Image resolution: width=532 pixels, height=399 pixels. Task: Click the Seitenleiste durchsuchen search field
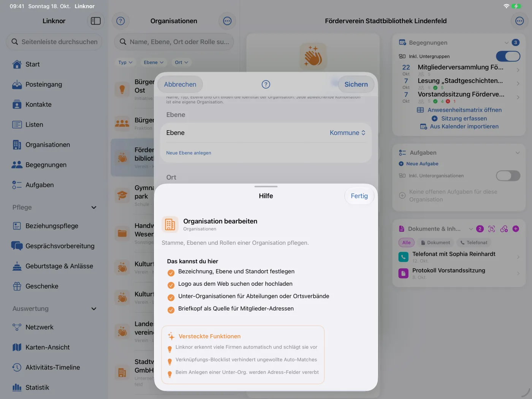54,42
